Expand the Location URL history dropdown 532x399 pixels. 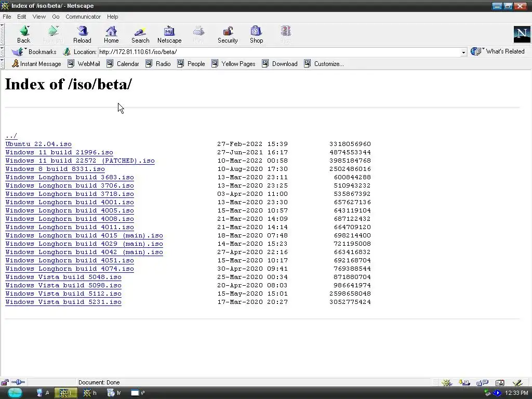click(x=463, y=52)
